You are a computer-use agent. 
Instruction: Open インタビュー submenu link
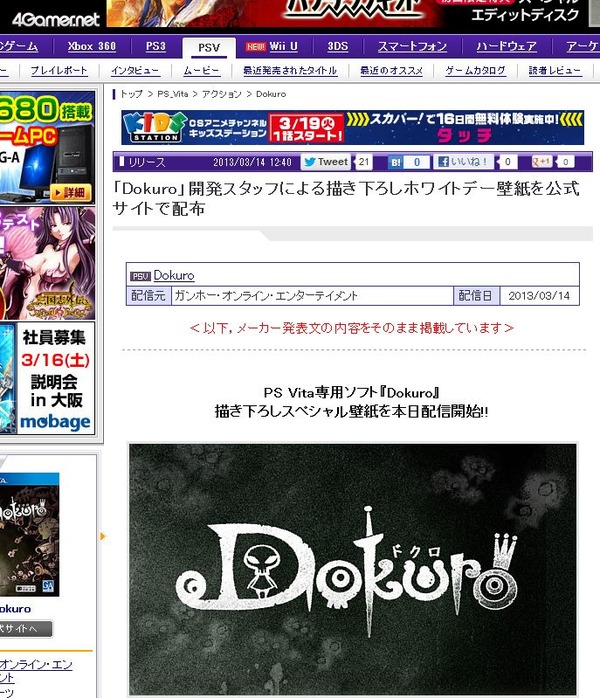(135, 70)
